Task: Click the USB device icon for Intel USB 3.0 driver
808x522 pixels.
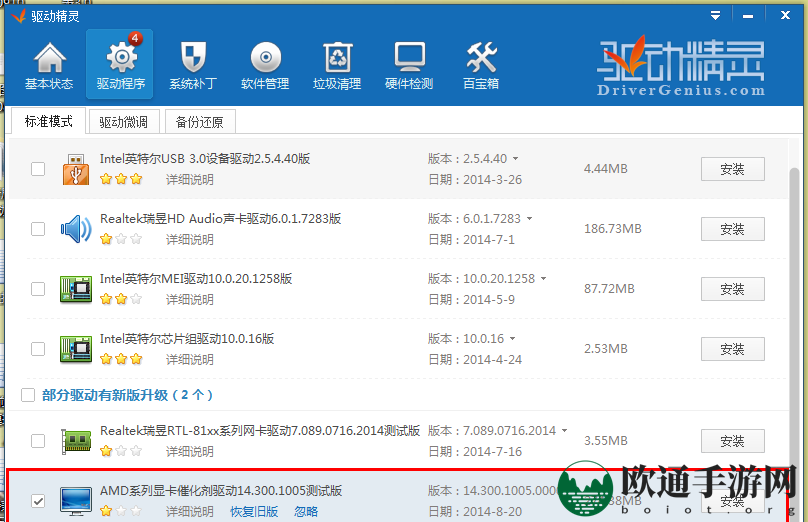Action: [76, 169]
